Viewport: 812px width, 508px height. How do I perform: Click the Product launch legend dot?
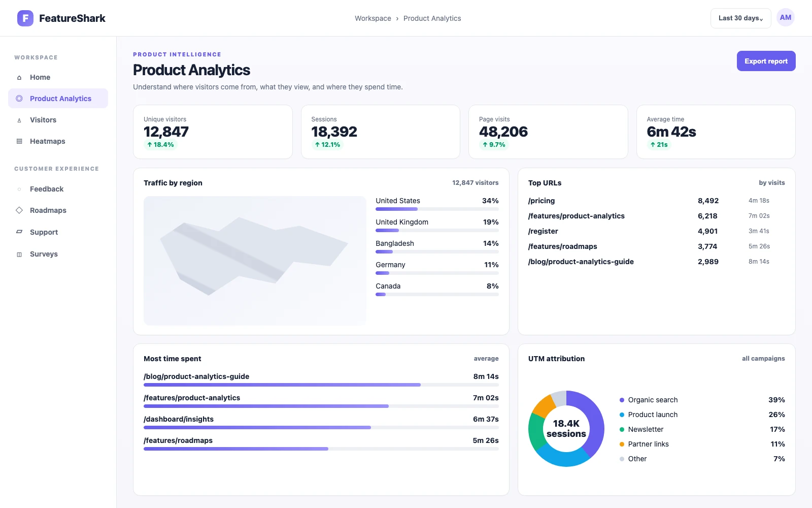pos(622,415)
